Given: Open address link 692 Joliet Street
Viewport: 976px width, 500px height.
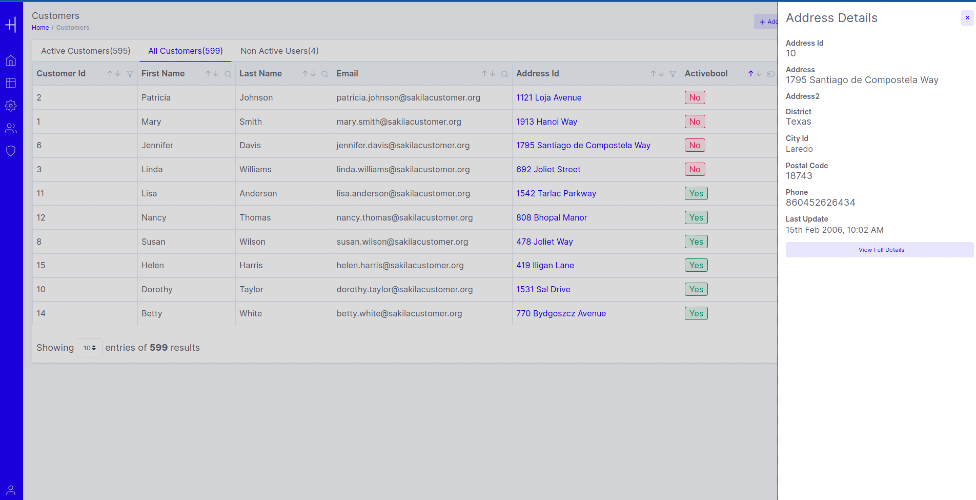Looking at the screenshot, I should coord(548,169).
